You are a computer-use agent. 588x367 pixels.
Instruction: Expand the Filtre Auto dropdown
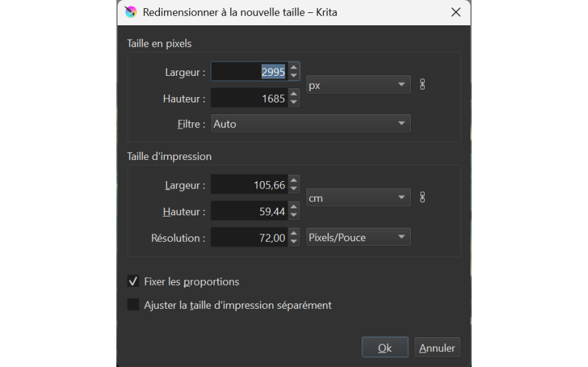310,124
